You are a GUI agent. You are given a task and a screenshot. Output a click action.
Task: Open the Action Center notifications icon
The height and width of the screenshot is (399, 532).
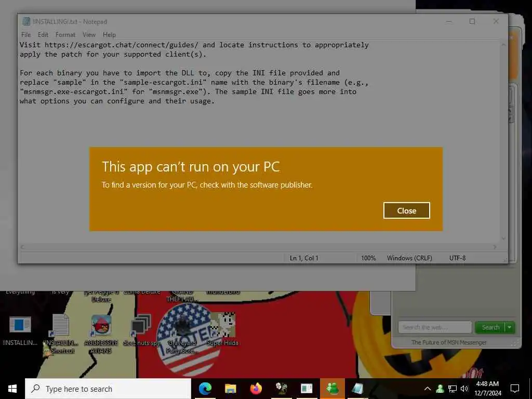(515, 389)
